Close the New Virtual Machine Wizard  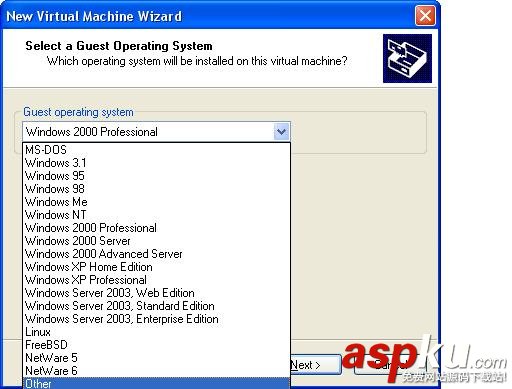[x=425, y=16]
